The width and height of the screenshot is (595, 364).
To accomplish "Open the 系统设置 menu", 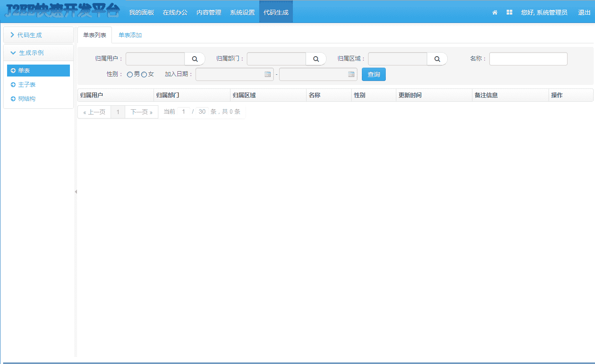I will [x=242, y=12].
